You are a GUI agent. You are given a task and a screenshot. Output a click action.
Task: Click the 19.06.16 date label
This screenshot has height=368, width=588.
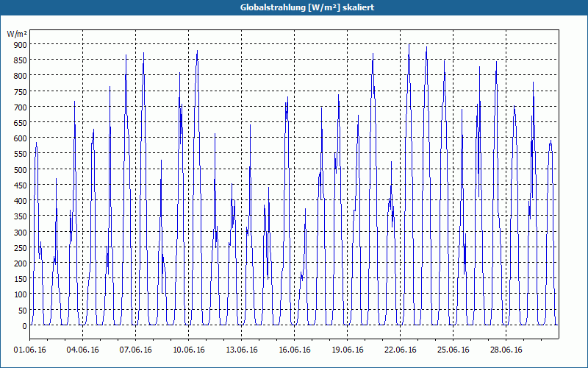(347, 350)
